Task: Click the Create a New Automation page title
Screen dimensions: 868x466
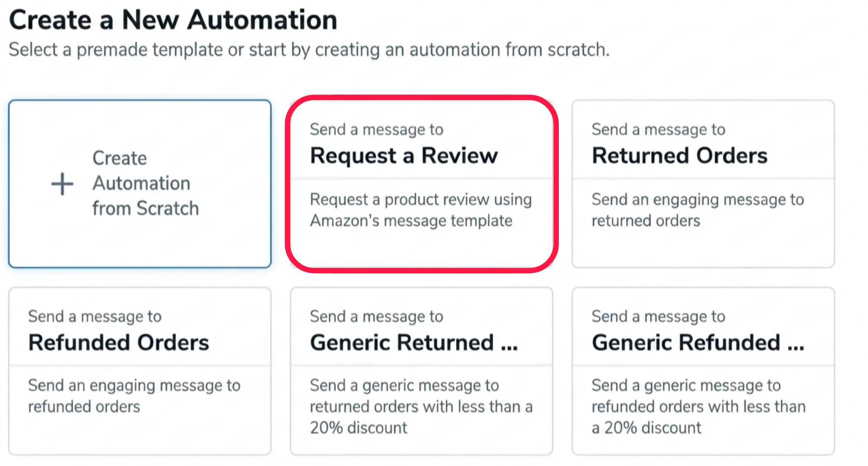Action: point(173,19)
